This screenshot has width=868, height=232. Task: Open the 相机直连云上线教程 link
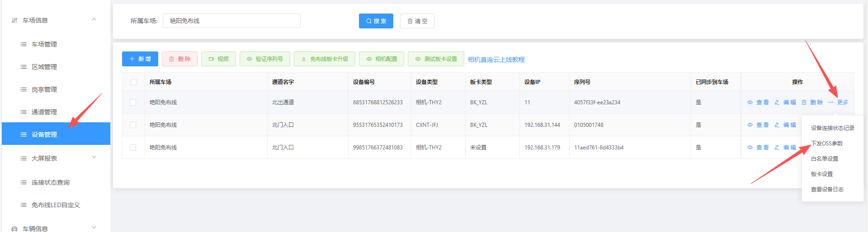coord(496,60)
